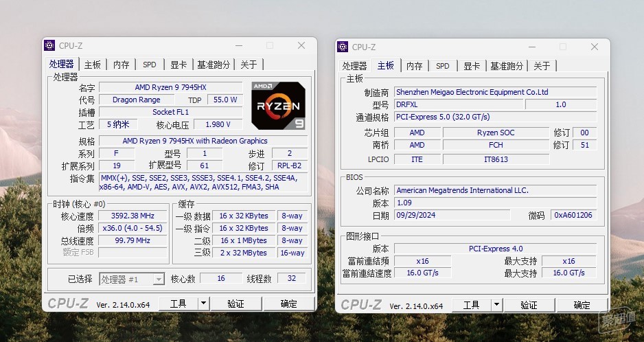This screenshot has height=342, width=644.
Task: Click the 16-way L3 associativity value
Action: pyautogui.click(x=292, y=253)
